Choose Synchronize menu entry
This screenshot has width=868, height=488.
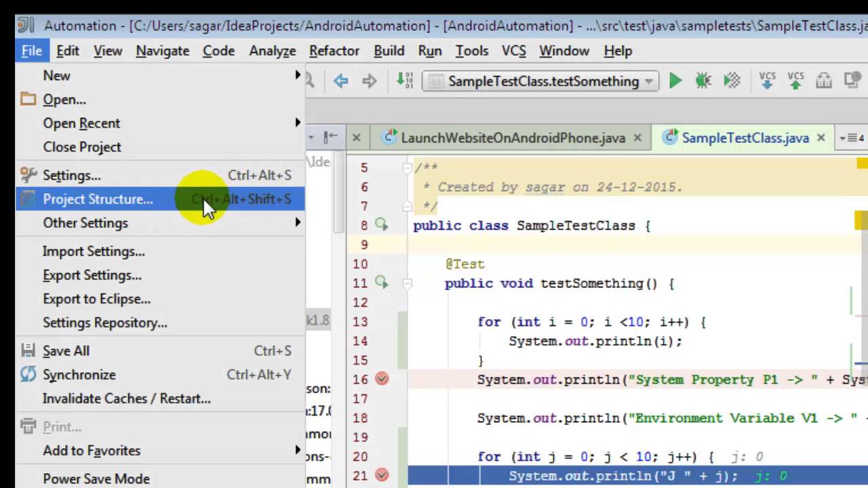point(160,374)
